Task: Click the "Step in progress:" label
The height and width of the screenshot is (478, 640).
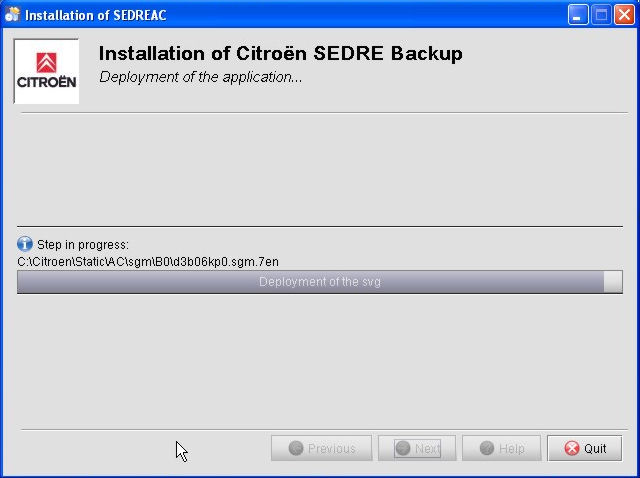Action: [83, 244]
